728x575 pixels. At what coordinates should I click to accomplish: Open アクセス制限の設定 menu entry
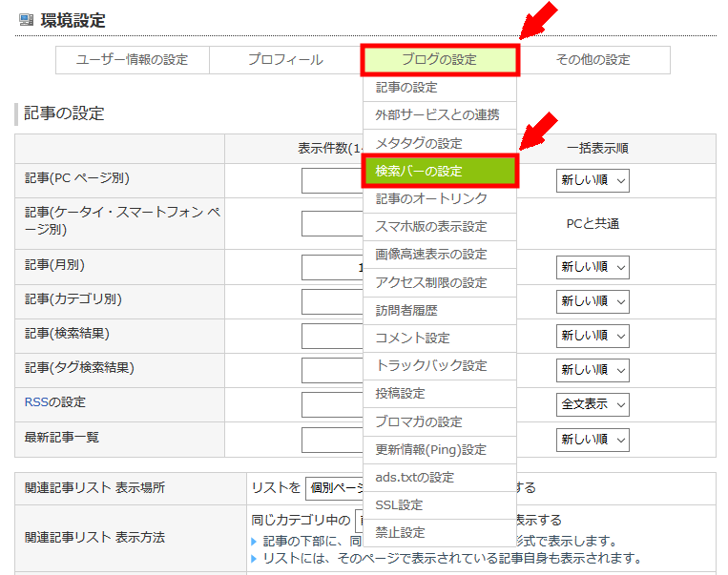(x=440, y=282)
